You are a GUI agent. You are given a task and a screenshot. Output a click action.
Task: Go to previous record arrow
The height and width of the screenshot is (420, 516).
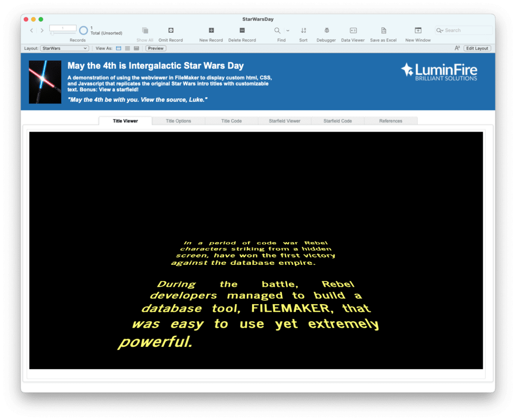(32, 30)
